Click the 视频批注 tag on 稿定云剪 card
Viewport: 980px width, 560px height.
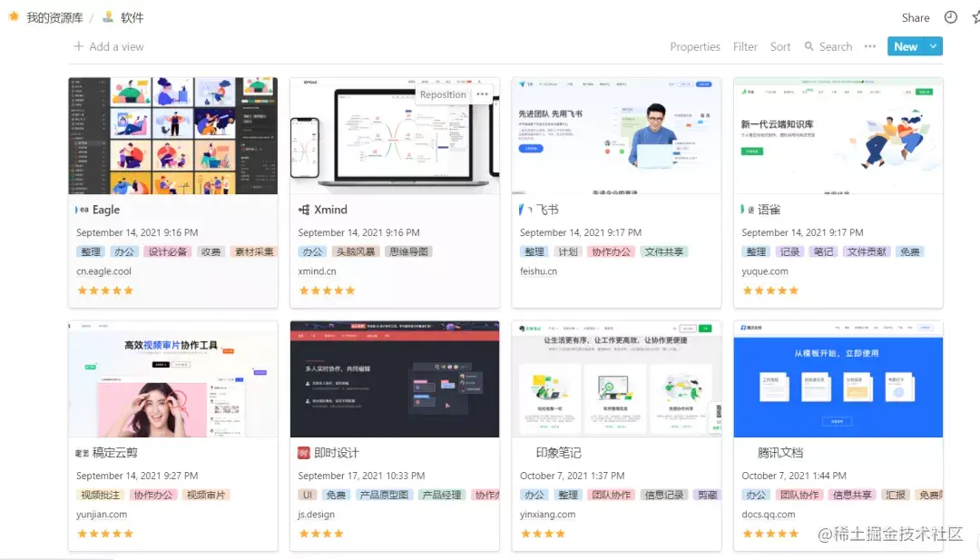click(x=100, y=495)
